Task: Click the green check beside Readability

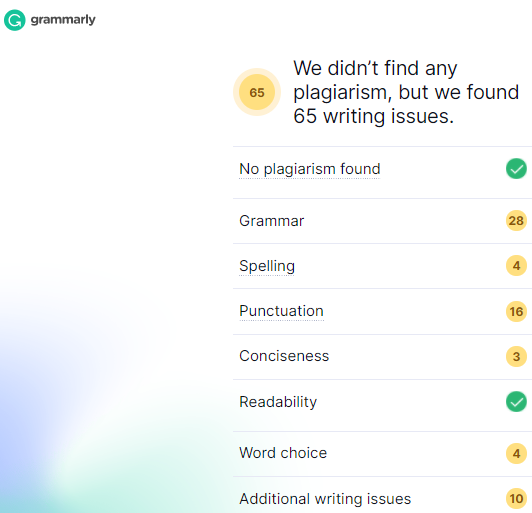Action: [516, 402]
